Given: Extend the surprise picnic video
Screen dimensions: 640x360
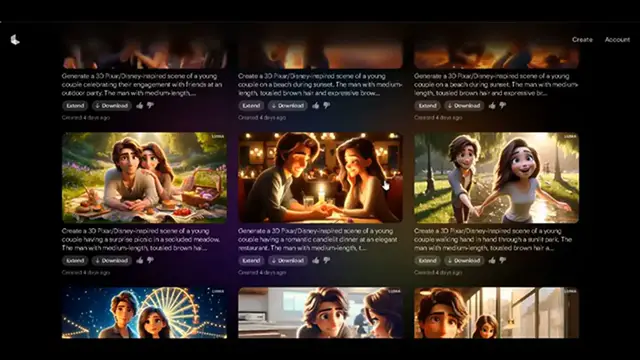Looking at the screenshot, I should [x=75, y=260].
